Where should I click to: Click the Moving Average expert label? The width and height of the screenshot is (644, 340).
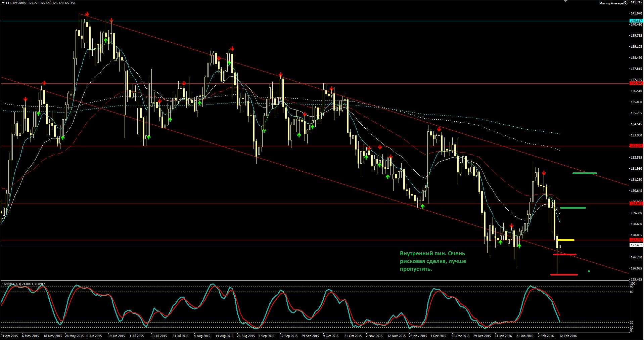click(611, 3)
